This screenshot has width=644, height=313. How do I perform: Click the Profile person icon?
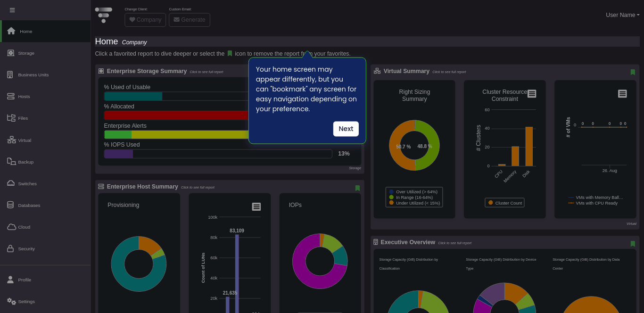click(10, 280)
